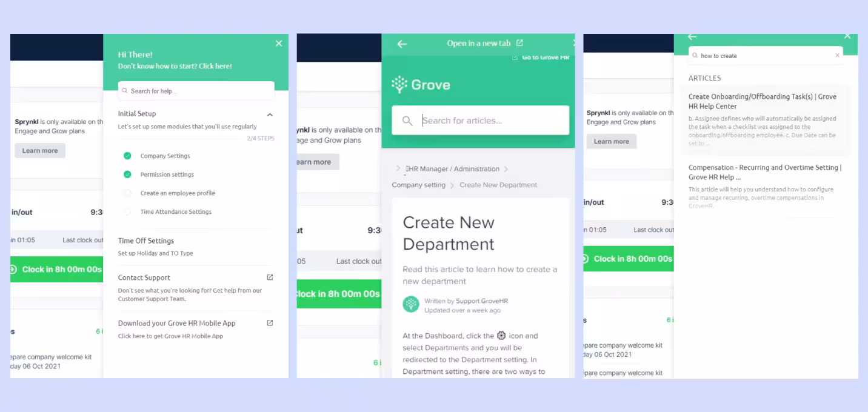Click Clock in button in middle panel
The width and height of the screenshot is (868, 412).
coord(339,294)
